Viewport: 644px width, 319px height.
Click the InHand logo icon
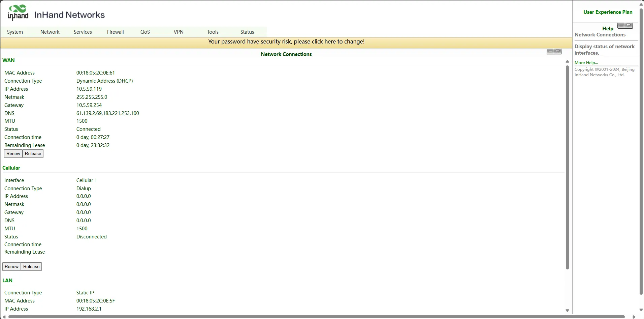[x=18, y=13]
